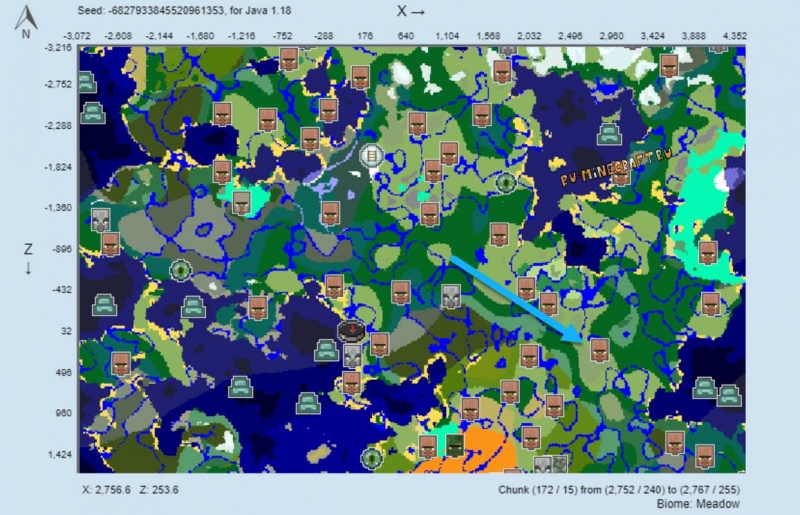Image resolution: width=800 pixels, height=515 pixels.
Task: Click the zombie village icon beside the orange badlands
Action: pos(455,446)
